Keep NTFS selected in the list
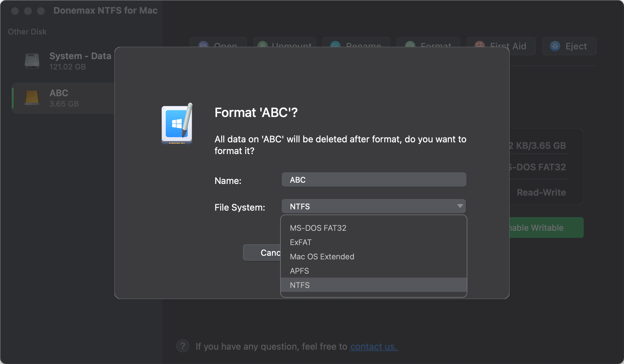The width and height of the screenshot is (624, 364). tap(300, 285)
